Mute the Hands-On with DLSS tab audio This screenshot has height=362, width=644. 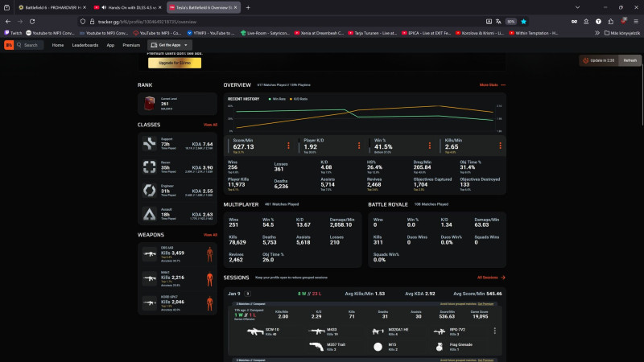click(104, 7)
